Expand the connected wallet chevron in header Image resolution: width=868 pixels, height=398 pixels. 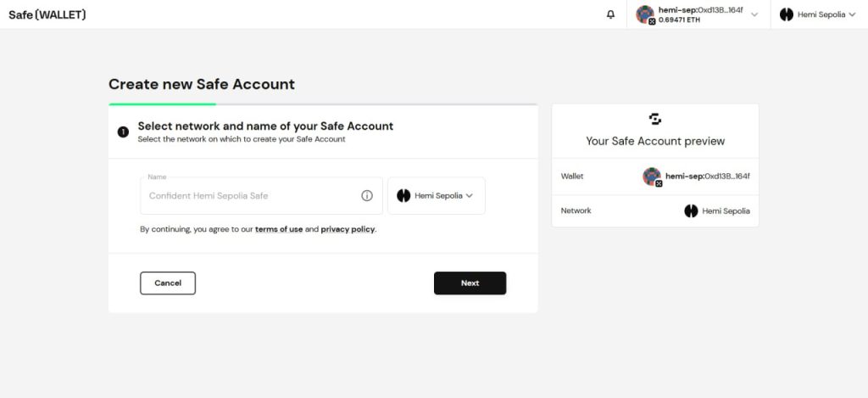pos(754,14)
